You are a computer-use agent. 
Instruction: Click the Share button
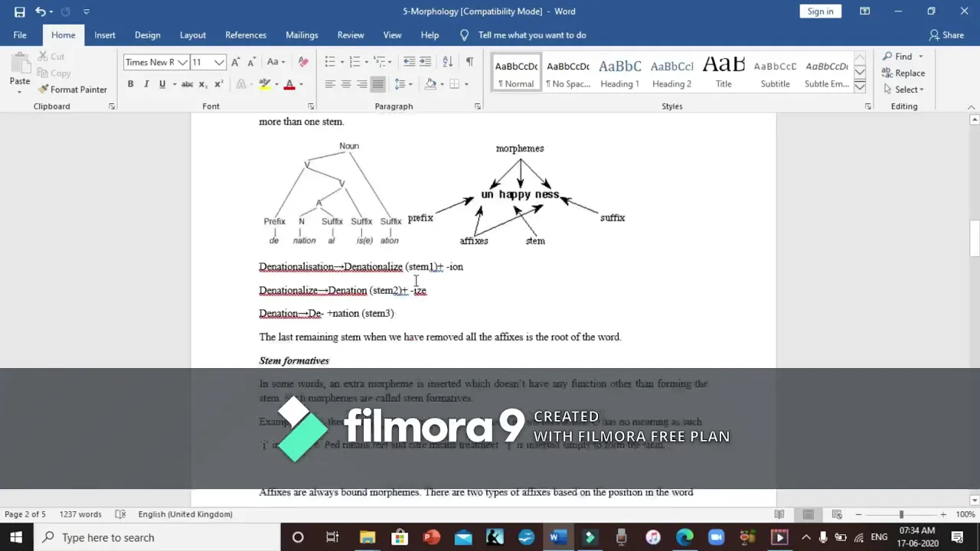point(946,35)
